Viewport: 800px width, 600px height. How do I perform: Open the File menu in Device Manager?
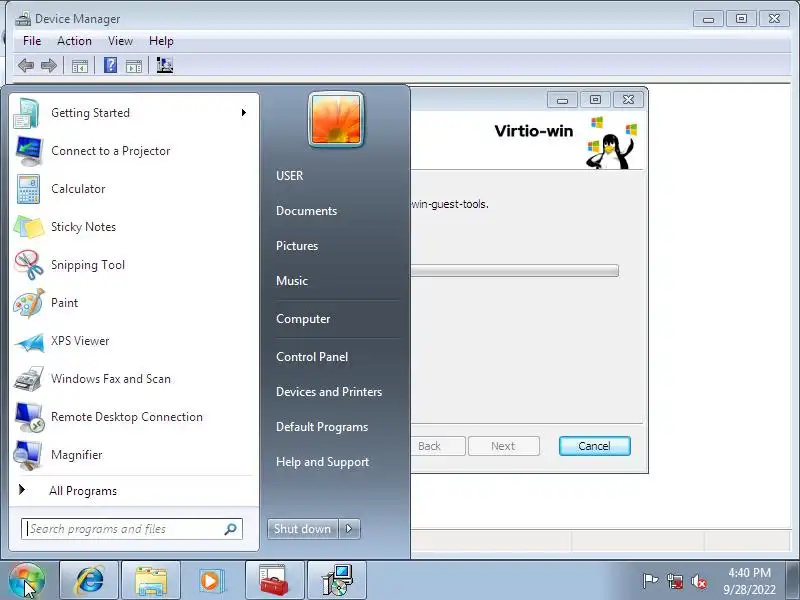click(x=32, y=41)
